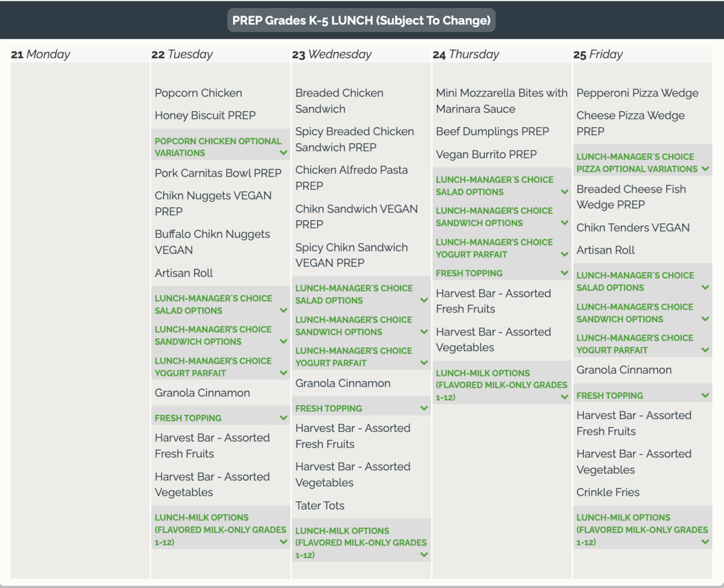The width and height of the screenshot is (724, 588).
Task: Expand Thursday's Fresh Topping chevron
Action: (565, 273)
